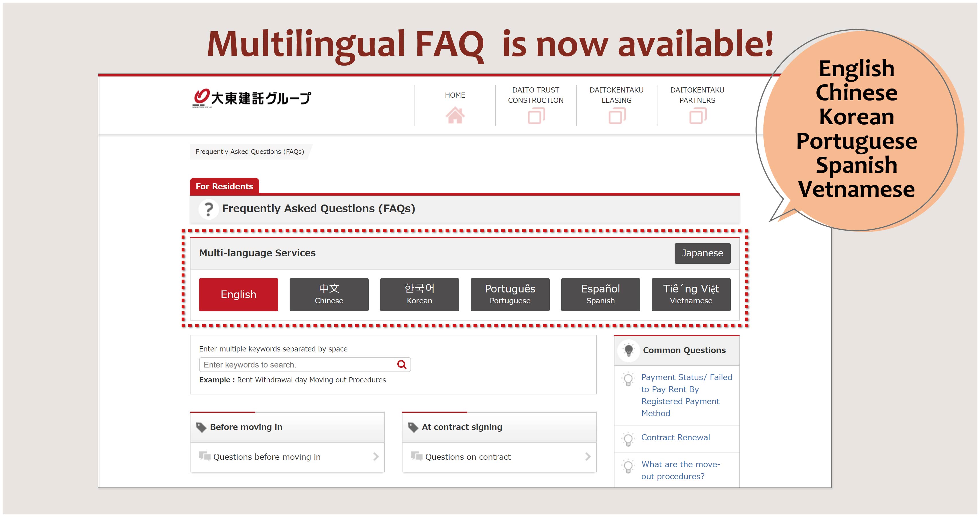Choose Chinese language option
Image resolution: width=980 pixels, height=517 pixels.
[329, 294]
